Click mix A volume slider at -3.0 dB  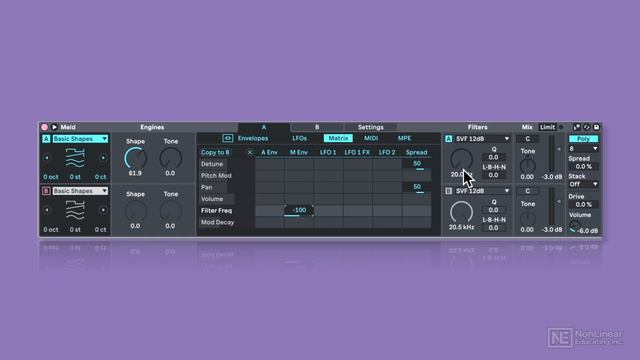[x=552, y=155]
